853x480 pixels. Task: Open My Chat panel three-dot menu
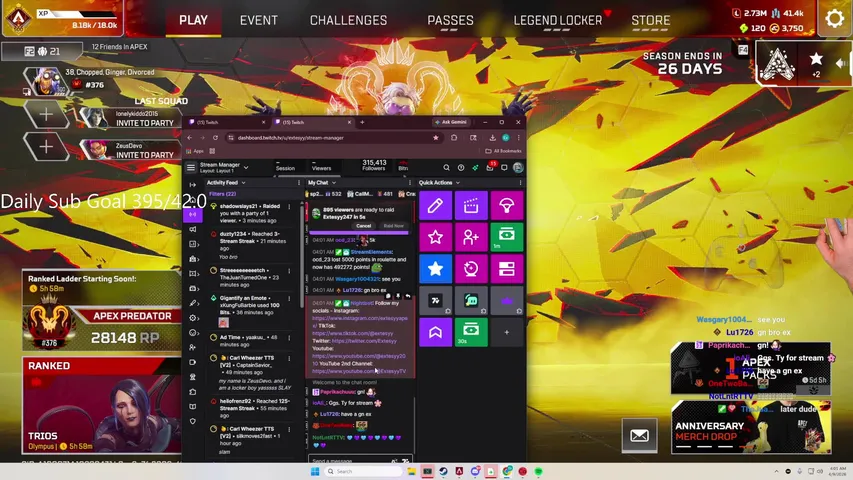pyautogui.click(x=410, y=183)
